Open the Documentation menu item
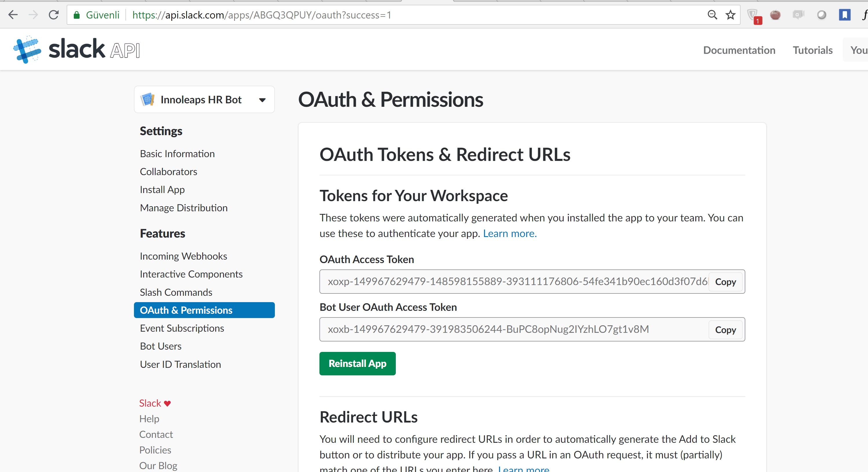Screen dimensions: 868x472 tap(739, 50)
